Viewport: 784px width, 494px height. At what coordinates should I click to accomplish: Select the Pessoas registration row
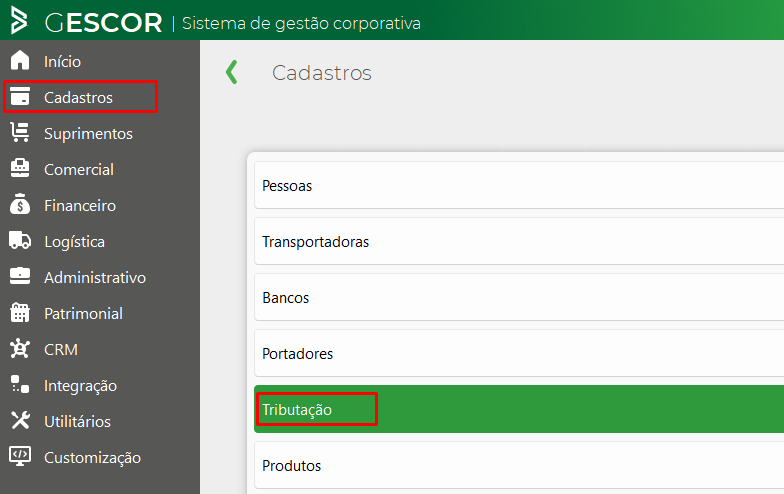(x=519, y=185)
